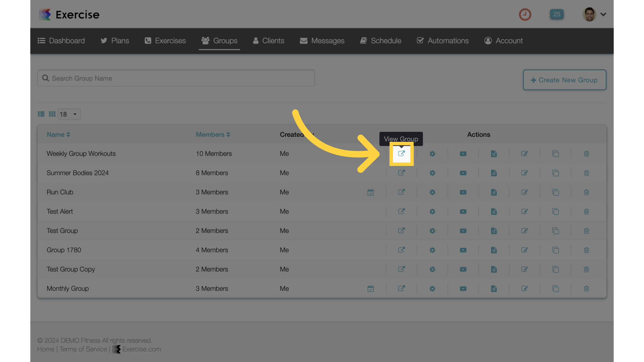
Task: Open document icon for Monthly Group
Action: tap(494, 289)
